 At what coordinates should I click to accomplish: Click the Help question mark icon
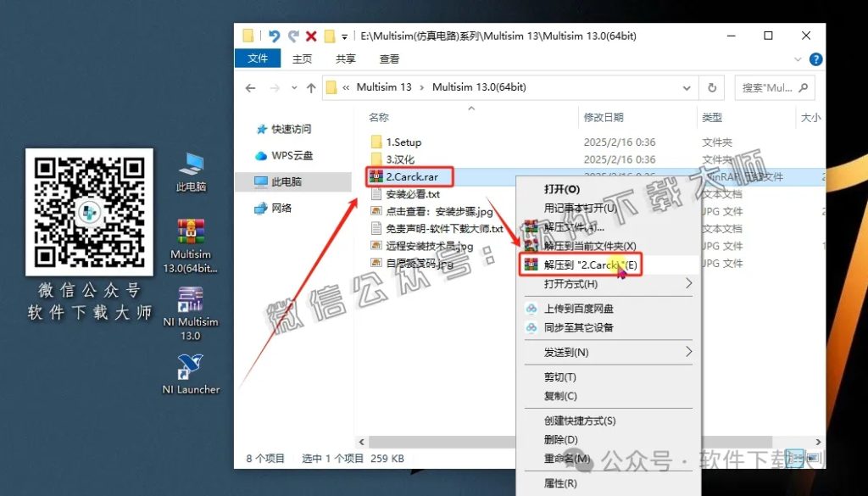tap(815, 59)
